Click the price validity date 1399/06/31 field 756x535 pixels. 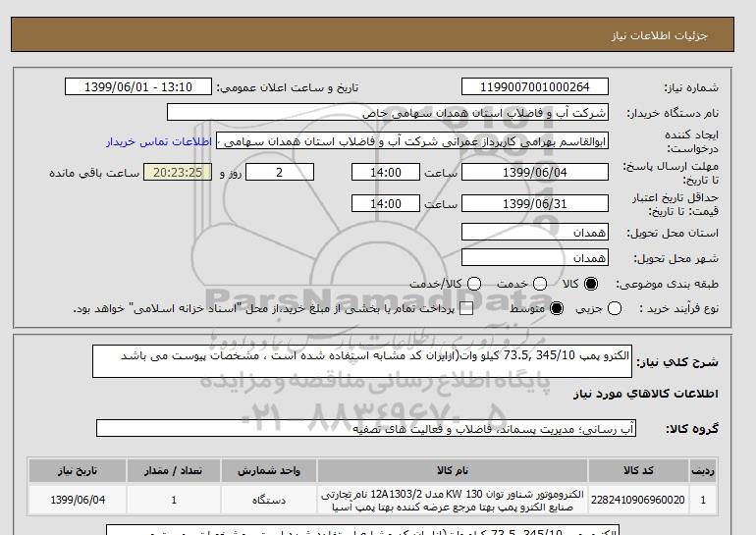535,203
